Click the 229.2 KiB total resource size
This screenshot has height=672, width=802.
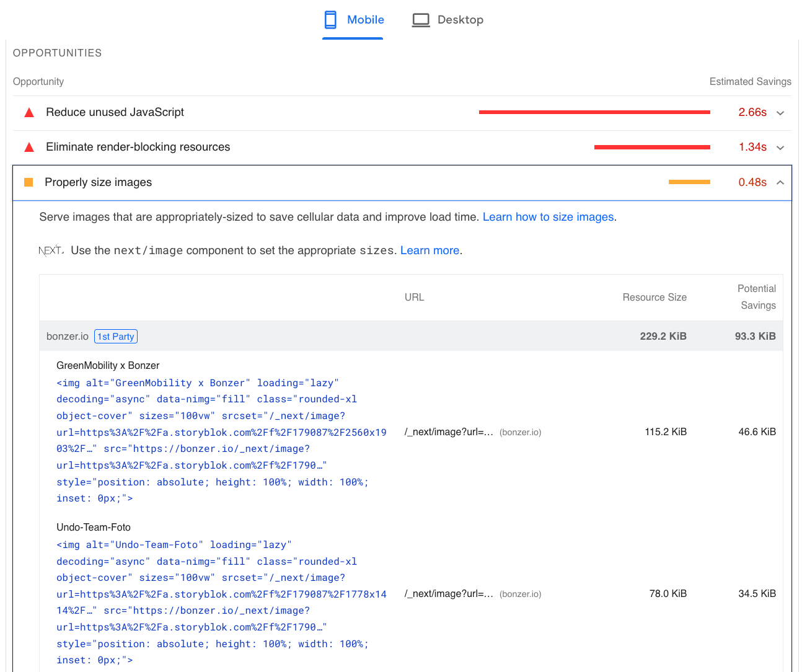pyautogui.click(x=663, y=336)
